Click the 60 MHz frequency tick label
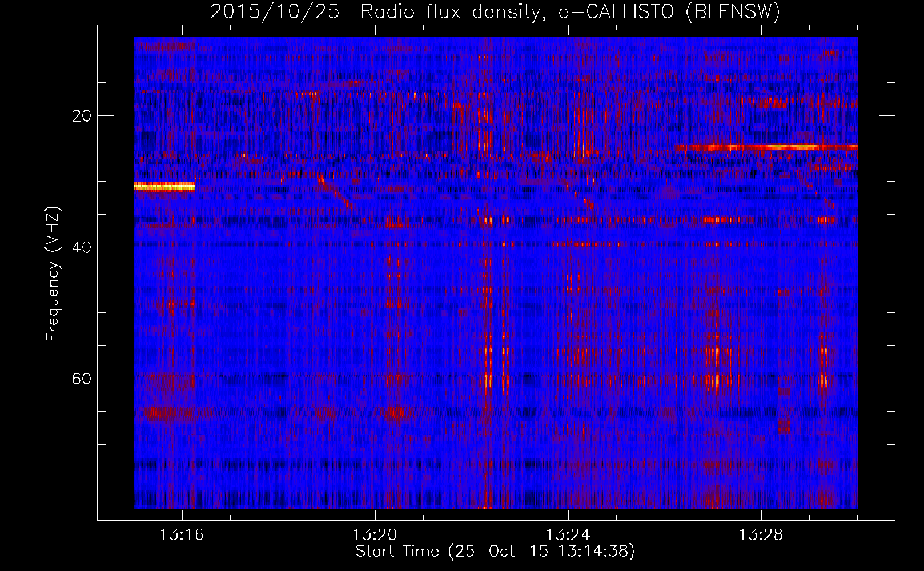 pyautogui.click(x=82, y=379)
